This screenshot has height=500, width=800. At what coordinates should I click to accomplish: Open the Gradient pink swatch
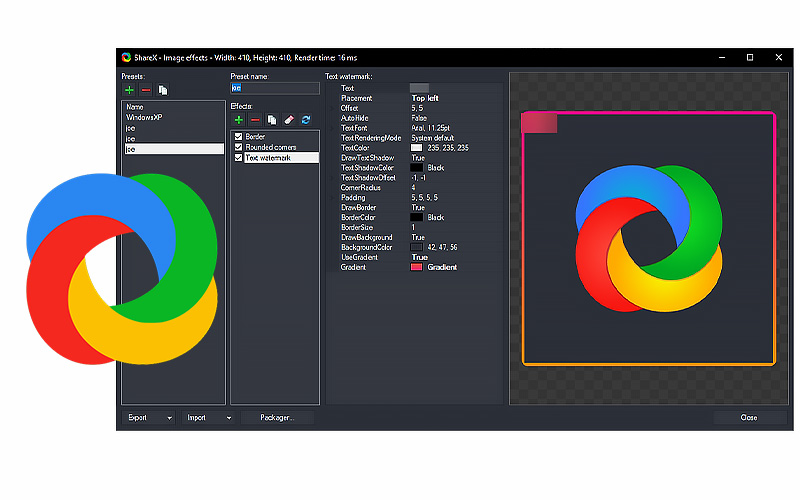coord(416,267)
